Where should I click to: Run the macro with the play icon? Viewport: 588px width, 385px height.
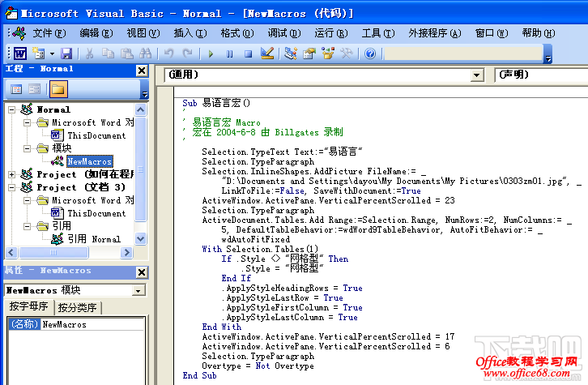(x=211, y=54)
